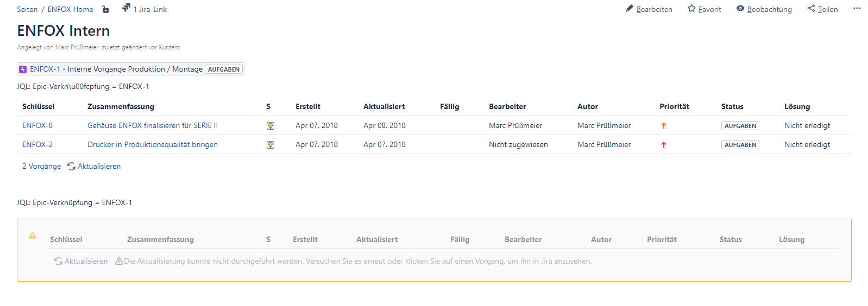This screenshot has height=306, width=868.
Task: Sort first table by Status column
Action: 732,106
